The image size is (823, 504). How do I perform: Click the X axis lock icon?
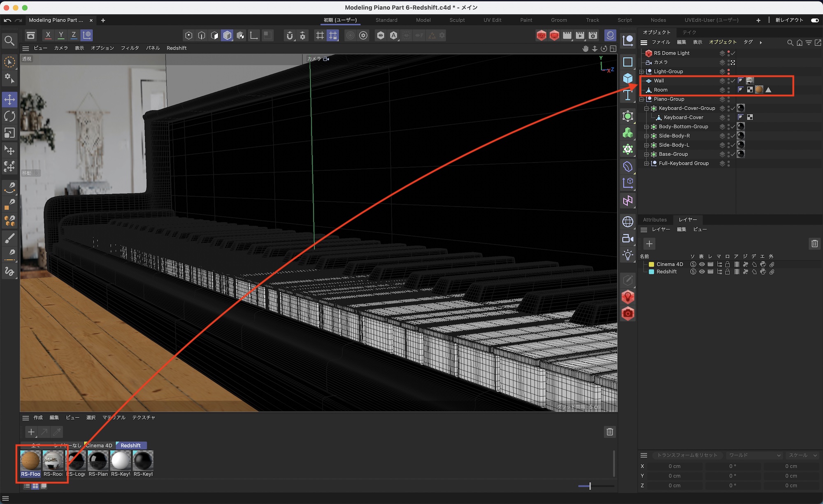[x=48, y=35]
